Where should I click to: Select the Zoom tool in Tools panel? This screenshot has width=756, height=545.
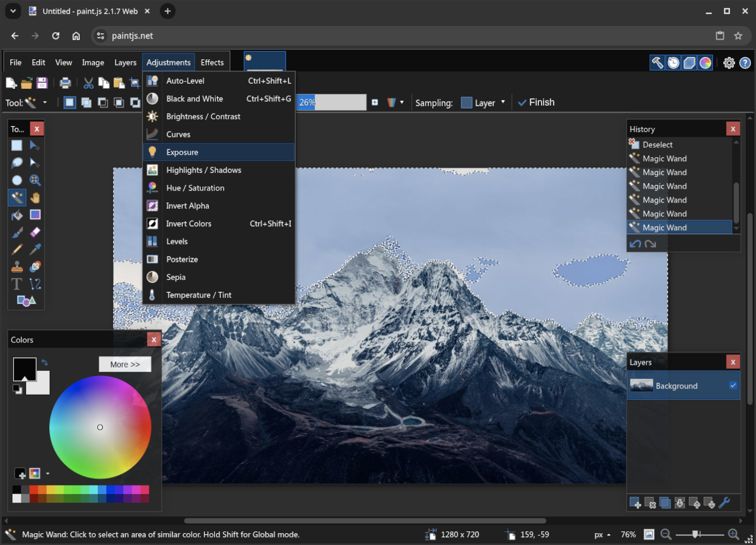point(35,180)
